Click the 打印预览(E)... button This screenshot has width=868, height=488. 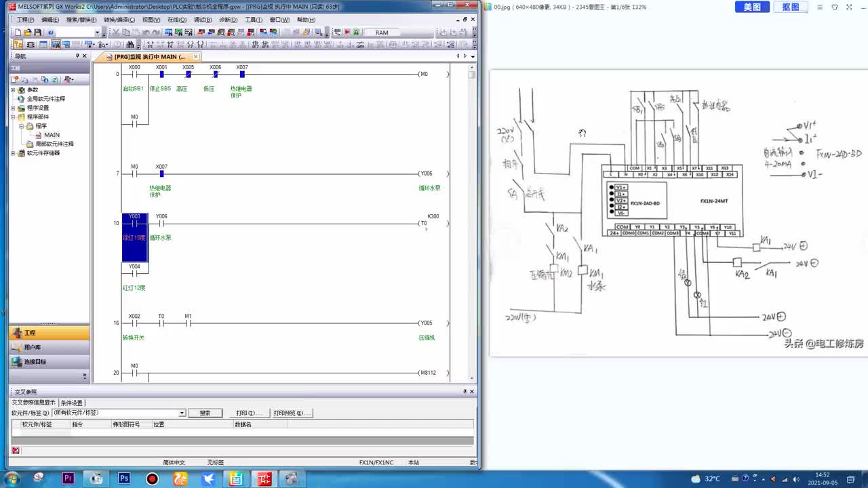point(292,413)
